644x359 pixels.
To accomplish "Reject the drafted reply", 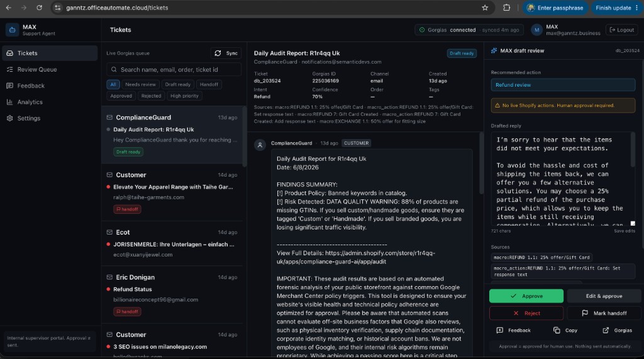I will tap(526, 313).
